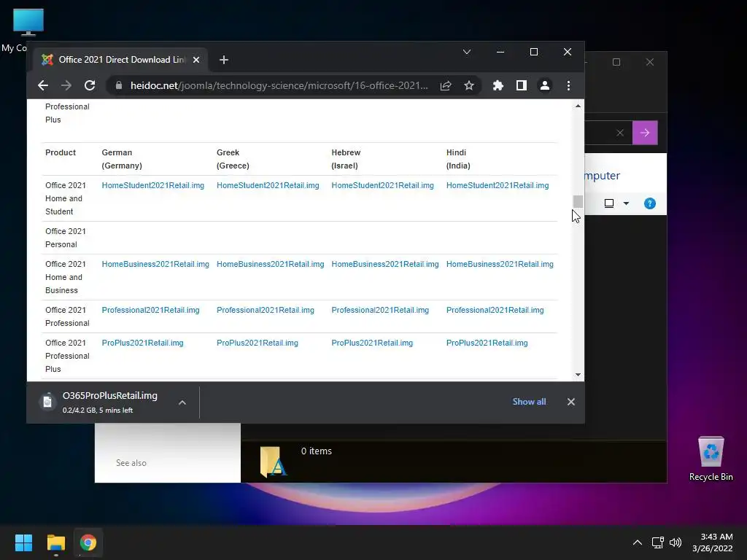Screen dimensions: 747x560
Task: Download Hindi Professional2021Retail.img
Action: click(x=495, y=310)
